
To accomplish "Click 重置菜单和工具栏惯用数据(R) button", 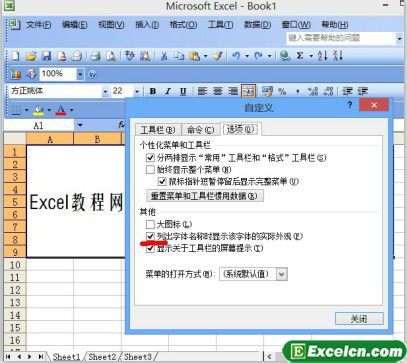I will coord(204,196).
